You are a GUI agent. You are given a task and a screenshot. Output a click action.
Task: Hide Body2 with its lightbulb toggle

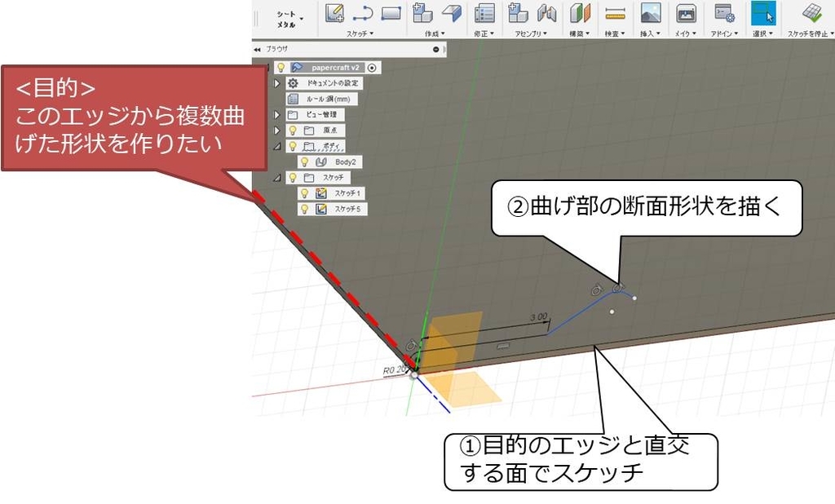click(304, 161)
